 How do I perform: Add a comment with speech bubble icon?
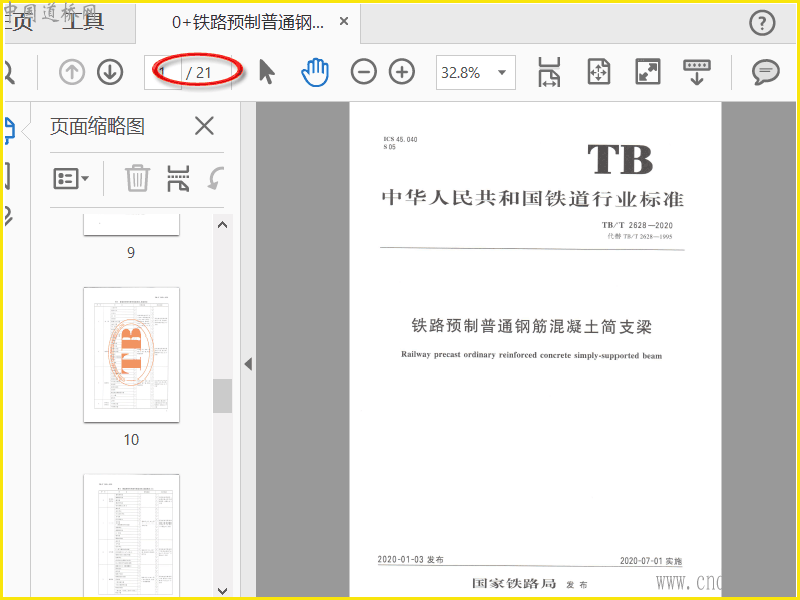[x=765, y=72]
